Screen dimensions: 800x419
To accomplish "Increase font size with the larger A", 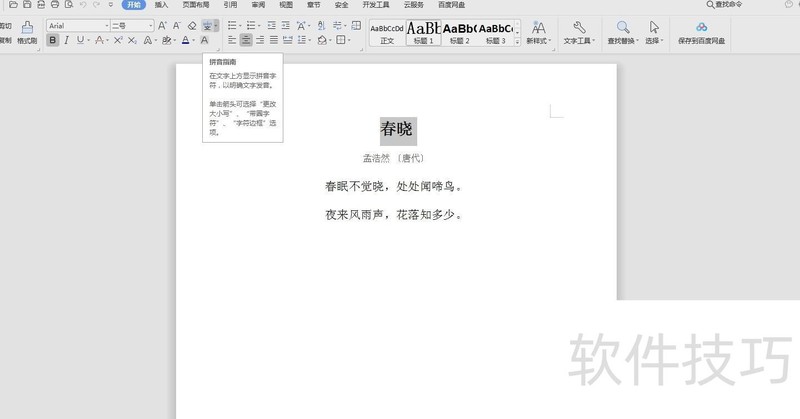I will (162, 26).
